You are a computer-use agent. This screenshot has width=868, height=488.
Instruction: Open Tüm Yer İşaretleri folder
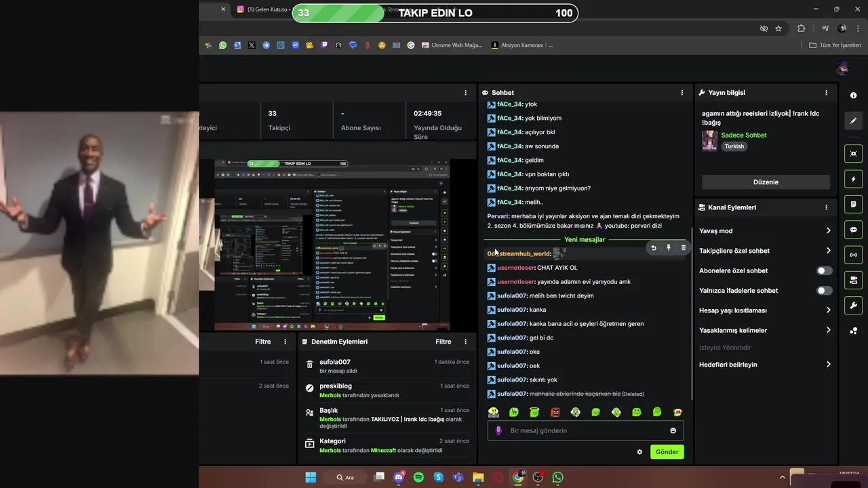pos(835,45)
